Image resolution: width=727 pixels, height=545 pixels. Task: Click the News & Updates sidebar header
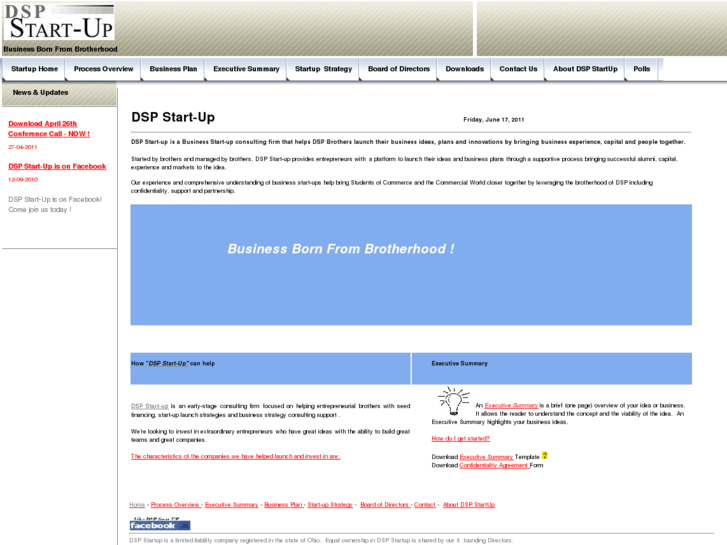[59, 93]
